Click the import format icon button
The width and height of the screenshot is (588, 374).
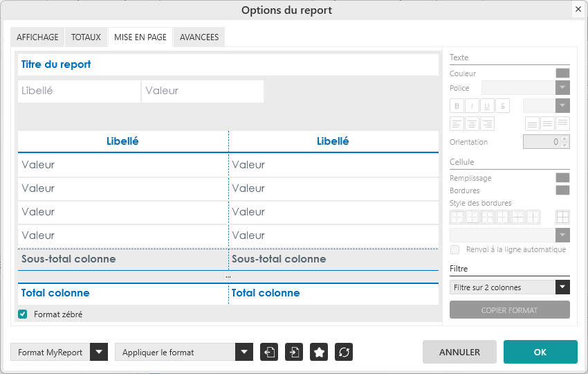(x=294, y=352)
